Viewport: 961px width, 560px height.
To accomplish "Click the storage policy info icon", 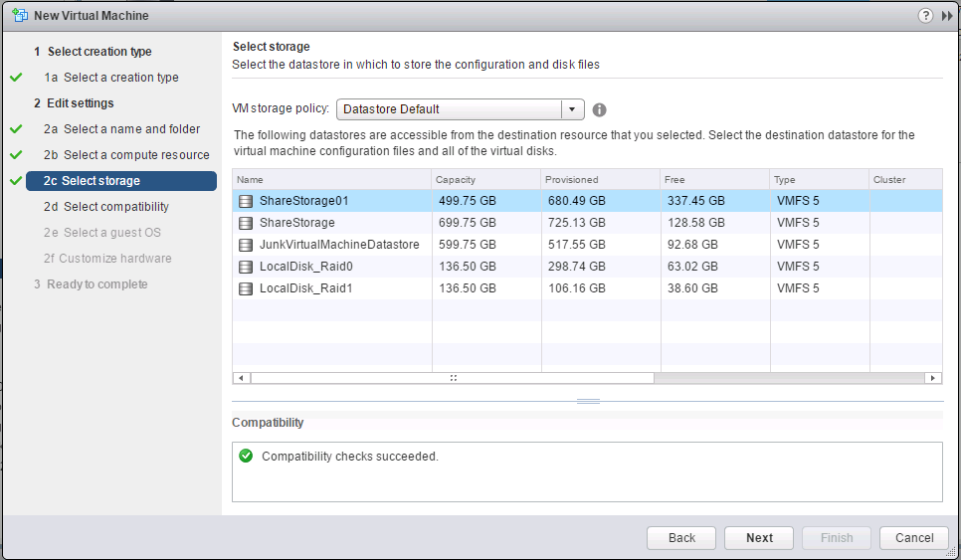I will tap(599, 109).
